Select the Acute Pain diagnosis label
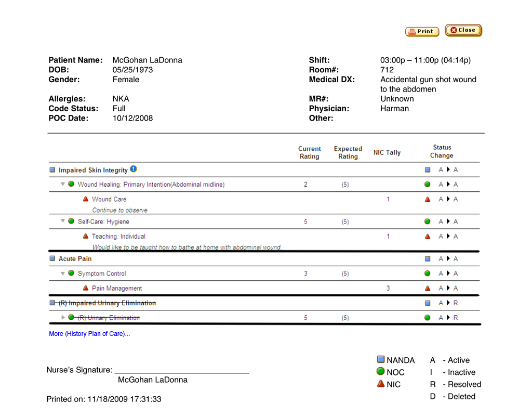532x417 pixels. pyautogui.click(x=75, y=259)
